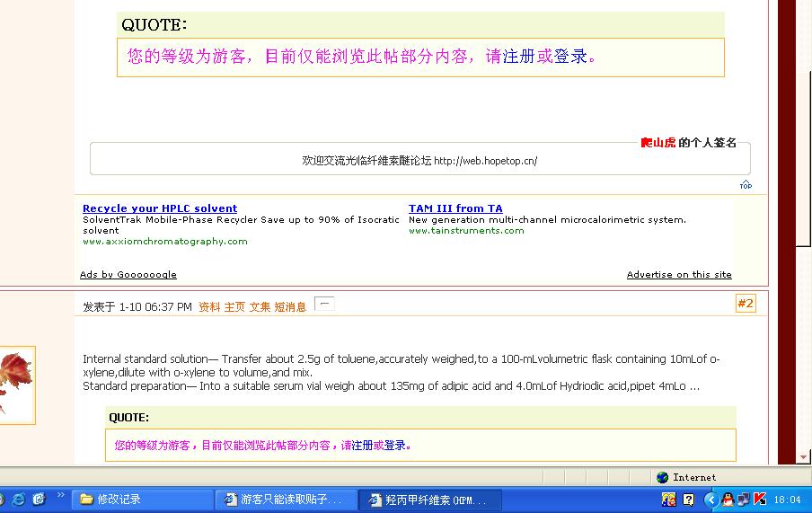Click the small icon after 短消息
812x513 pixels.
[x=324, y=303]
